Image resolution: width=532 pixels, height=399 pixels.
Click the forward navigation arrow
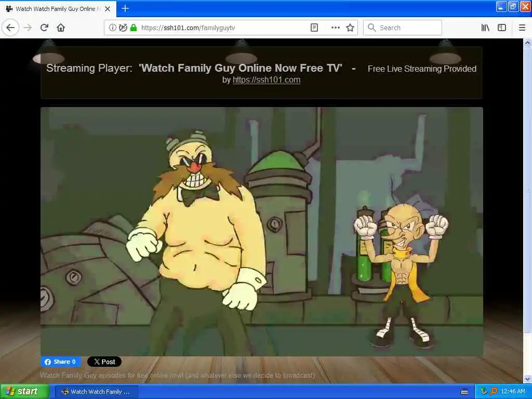click(x=28, y=28)
